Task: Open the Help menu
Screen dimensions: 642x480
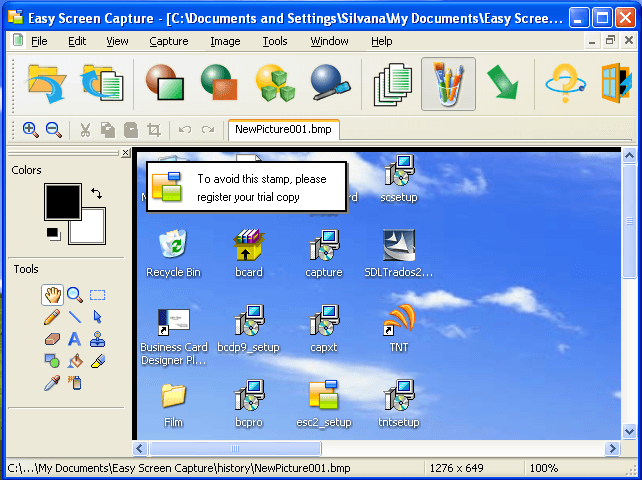Action: pos(382,41)
